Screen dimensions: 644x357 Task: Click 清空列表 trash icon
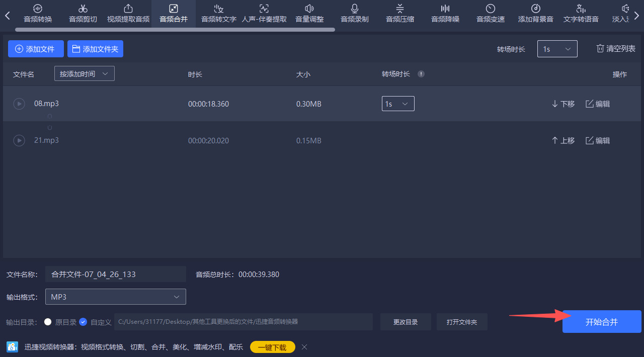(x=600, y=49)
